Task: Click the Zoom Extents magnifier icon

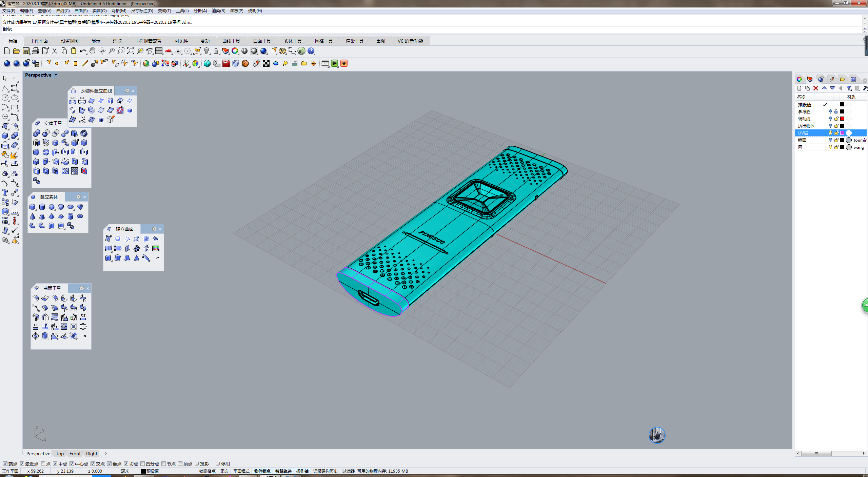Action: [x=130, y=51]
